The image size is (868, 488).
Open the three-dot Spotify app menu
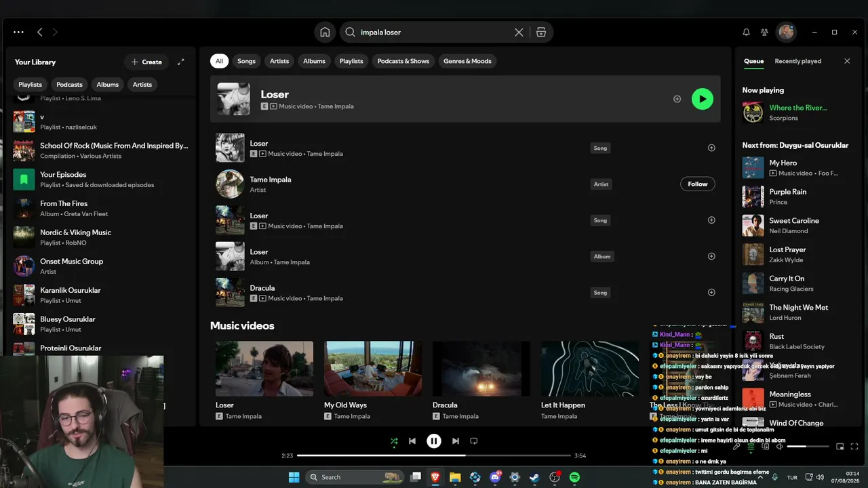tap(18, 32)
